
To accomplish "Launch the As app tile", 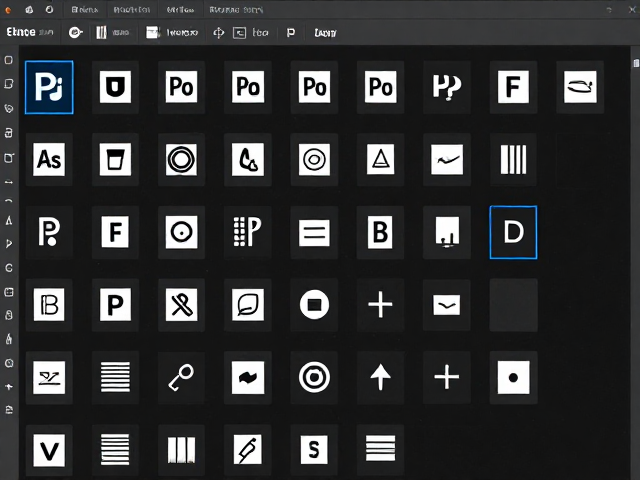I will click(x=49, y=160).
